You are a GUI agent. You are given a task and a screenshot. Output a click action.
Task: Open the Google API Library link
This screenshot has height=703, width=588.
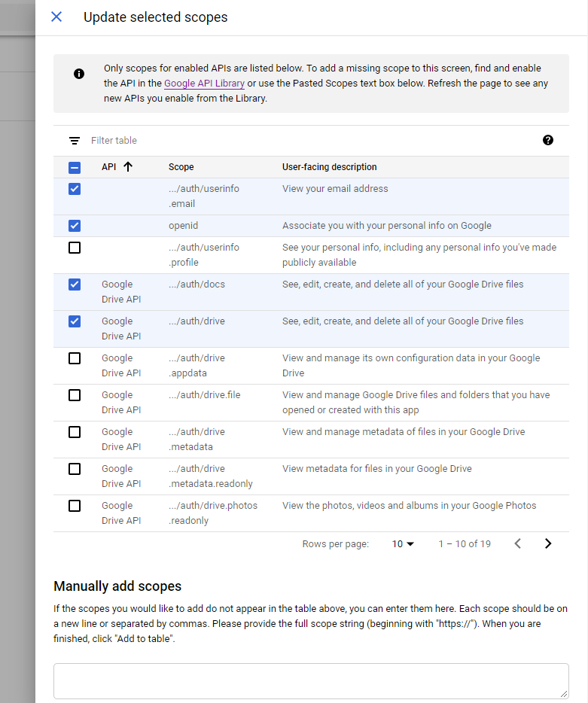204,84
